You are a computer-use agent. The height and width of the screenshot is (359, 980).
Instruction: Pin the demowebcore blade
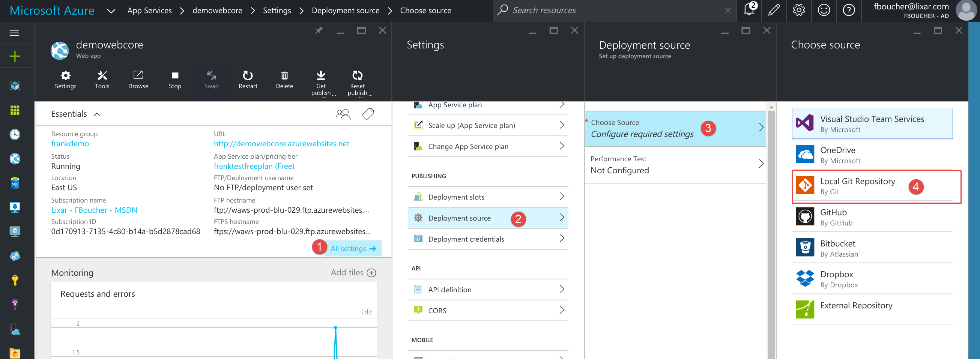pos(319,30)
